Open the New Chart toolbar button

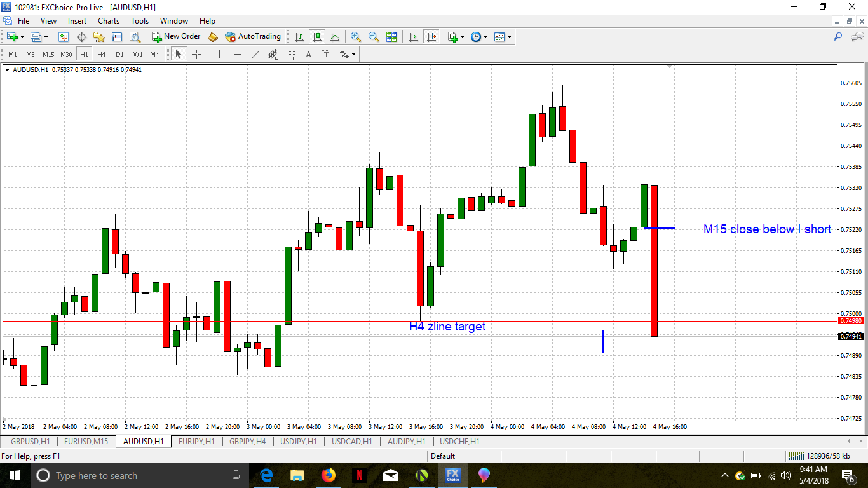(12, 37)
